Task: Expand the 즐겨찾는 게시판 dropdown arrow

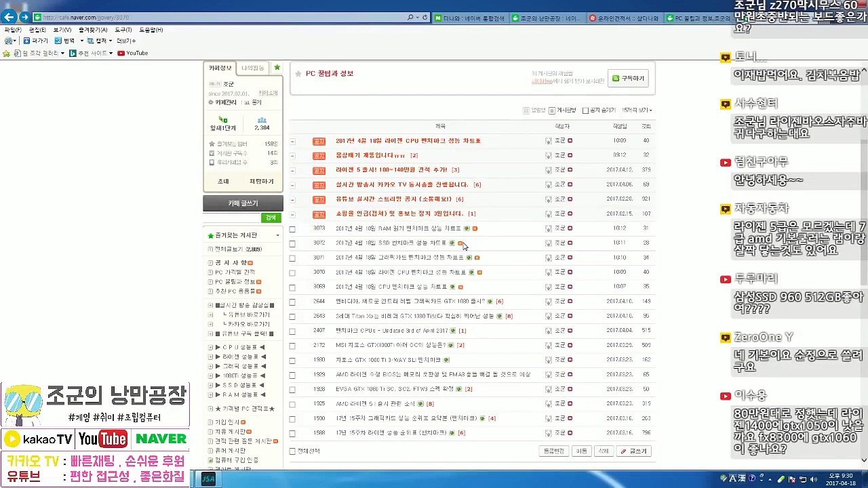Action: tap(277, 235)
